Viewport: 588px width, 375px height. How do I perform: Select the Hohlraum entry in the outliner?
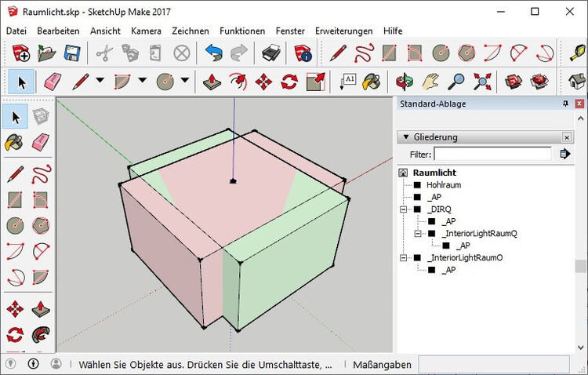(444, 184)
